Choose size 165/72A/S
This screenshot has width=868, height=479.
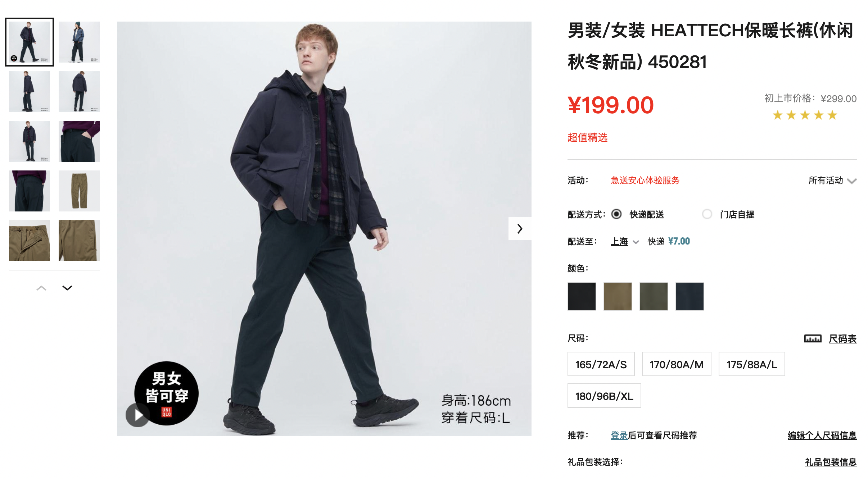pyautogui.click(x=601, y=364)
